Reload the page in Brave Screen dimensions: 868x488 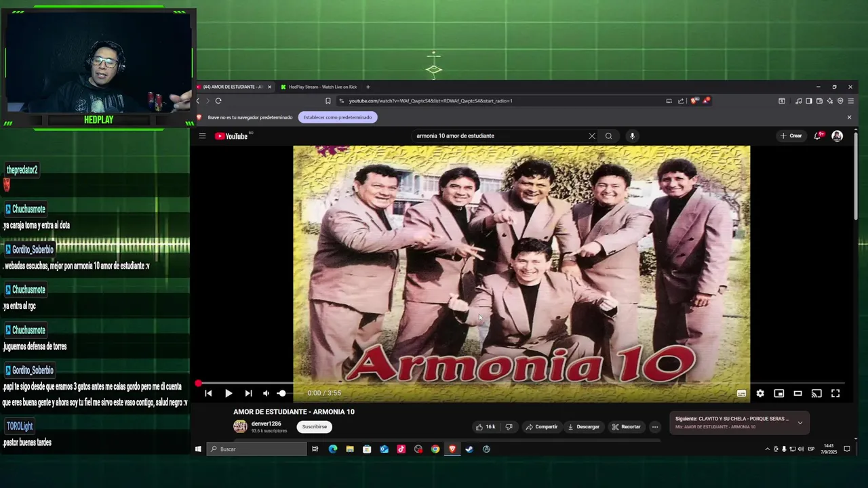pos(218,101)
